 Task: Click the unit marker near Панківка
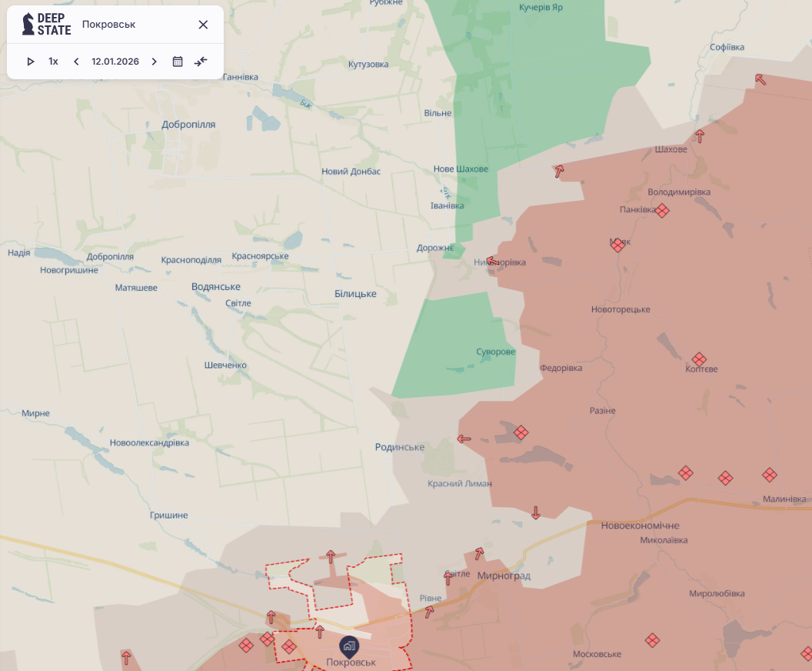click(662, 210)
